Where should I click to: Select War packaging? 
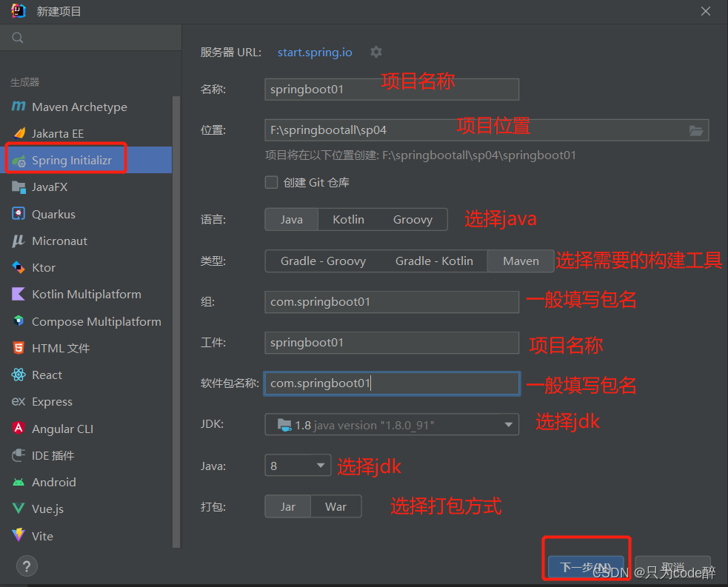(x=335, y=507)
